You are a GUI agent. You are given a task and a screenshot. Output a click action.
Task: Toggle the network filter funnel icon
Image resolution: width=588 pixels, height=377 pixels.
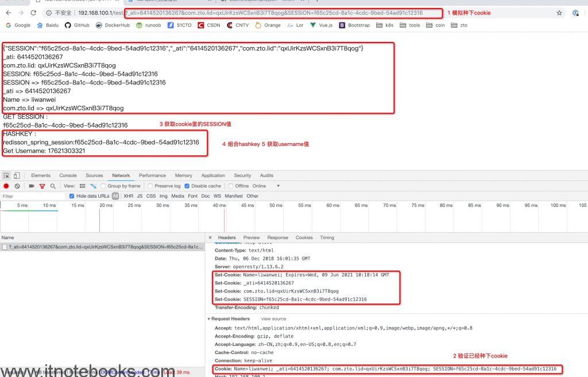42,186
